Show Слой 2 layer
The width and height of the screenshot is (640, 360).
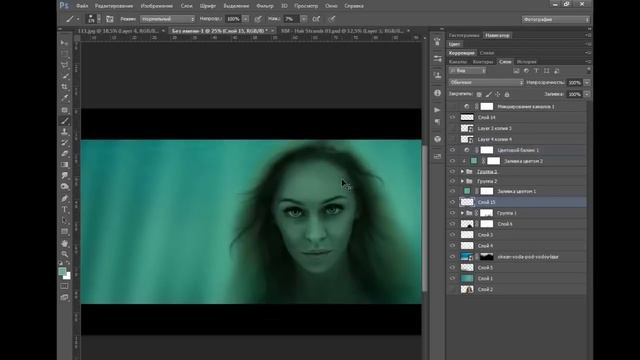click(452, 289)
